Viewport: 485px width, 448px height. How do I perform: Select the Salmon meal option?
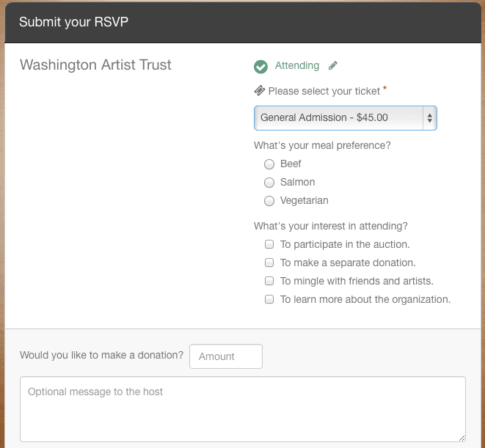click(x=269, y=183)
